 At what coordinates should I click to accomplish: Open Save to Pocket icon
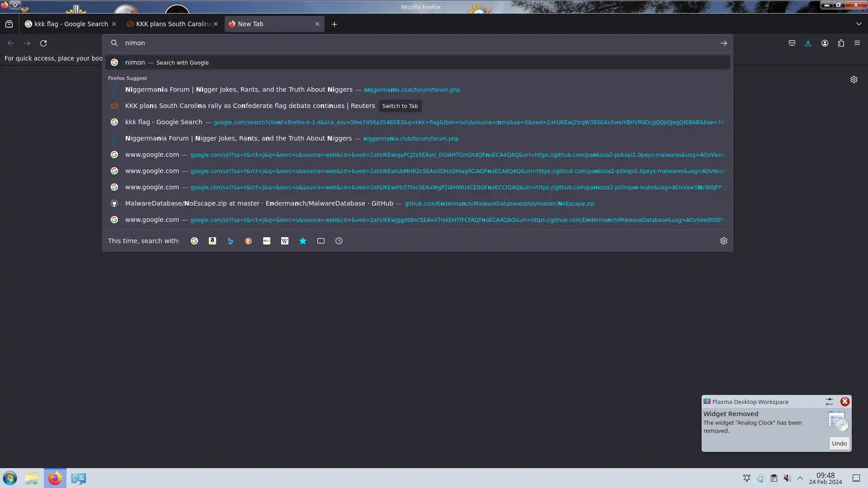coord(792,43)
